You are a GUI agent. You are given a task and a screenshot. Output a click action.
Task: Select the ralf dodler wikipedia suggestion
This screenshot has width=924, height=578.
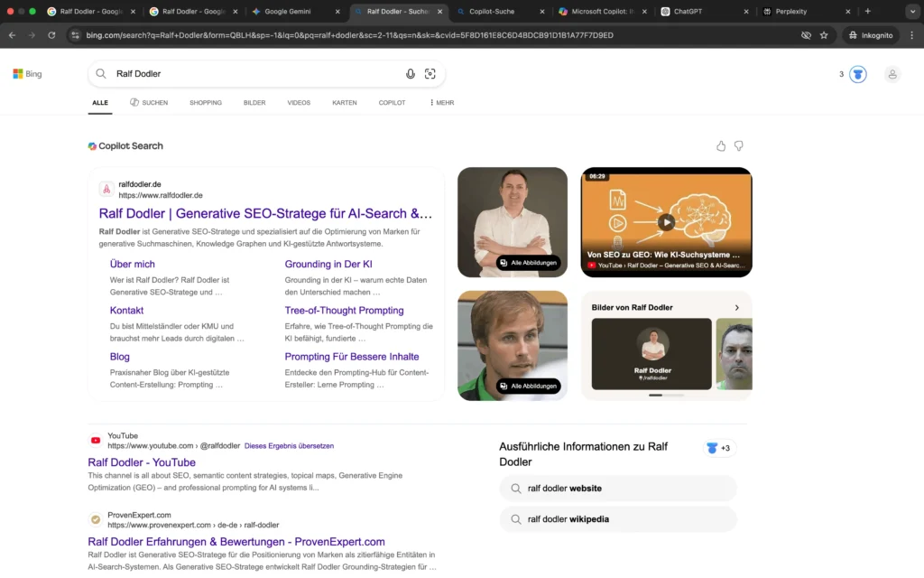tap(618, 519)
